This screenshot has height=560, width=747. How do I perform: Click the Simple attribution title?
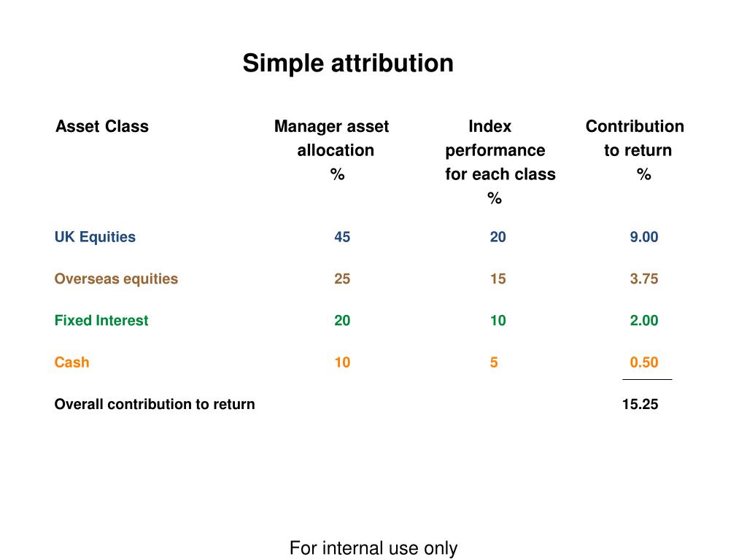point(348,63)
